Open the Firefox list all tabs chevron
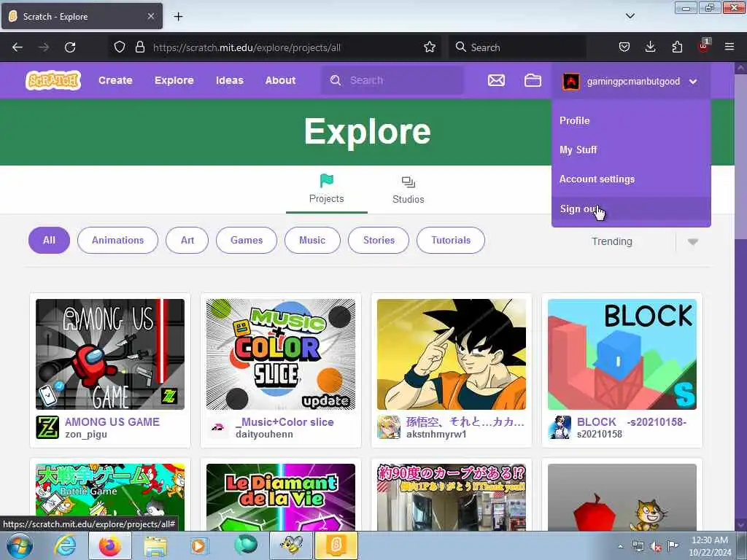Screen dimensions: 747x560 [630, 16]
